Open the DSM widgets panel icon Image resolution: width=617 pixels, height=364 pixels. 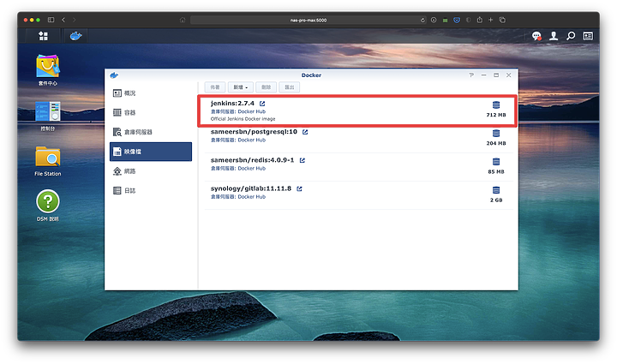click(x=588, y=36)
